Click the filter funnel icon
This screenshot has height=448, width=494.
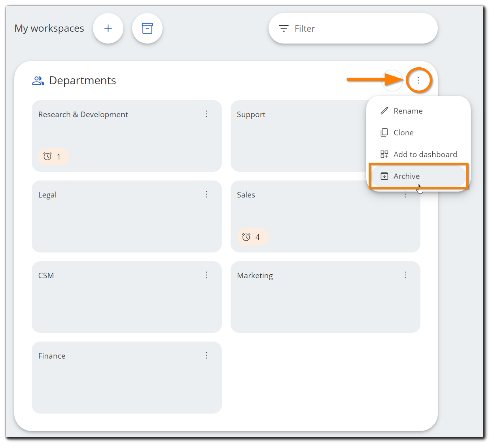tap(284, 28)
